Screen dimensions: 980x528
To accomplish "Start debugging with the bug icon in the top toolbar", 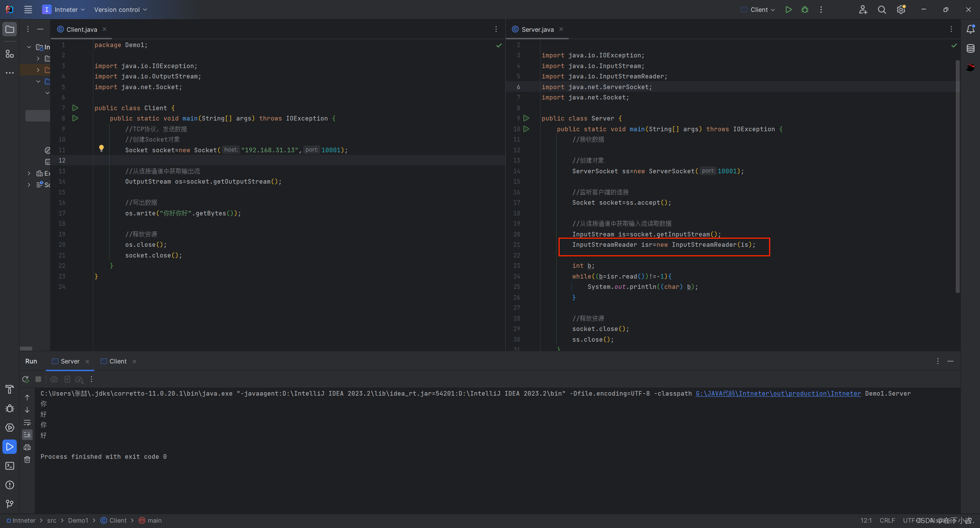I will pos(805,10).
